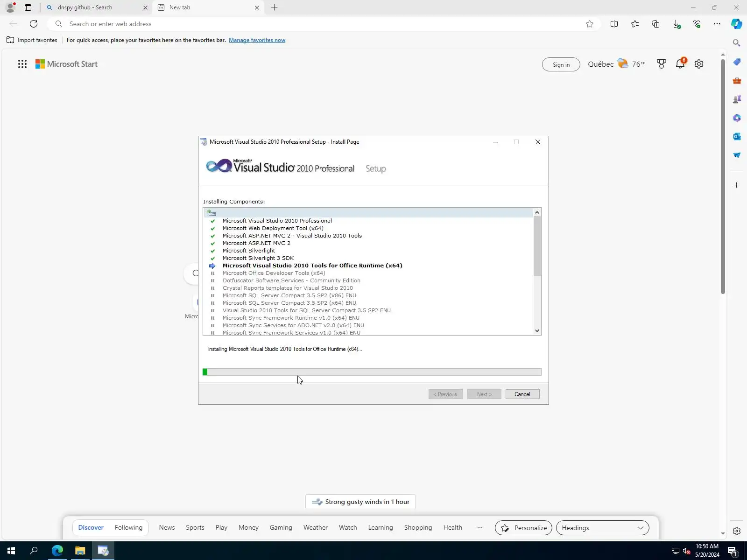Toggle split screen view
747x560 pixels.
click(x=614, y=24)
